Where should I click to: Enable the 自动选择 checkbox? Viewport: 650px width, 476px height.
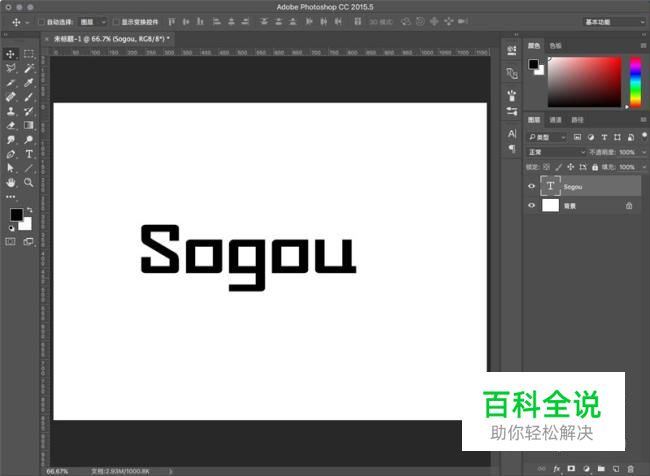[41, 21]
